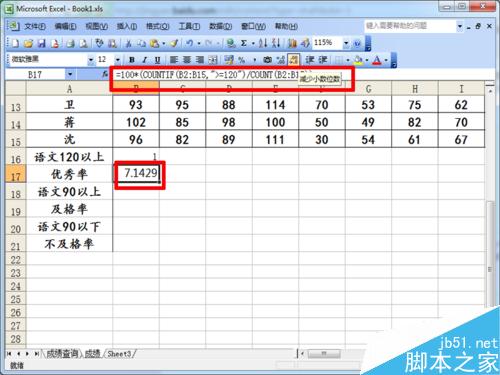Launch the Chart Wizard icon

click(x=292, y=43)
